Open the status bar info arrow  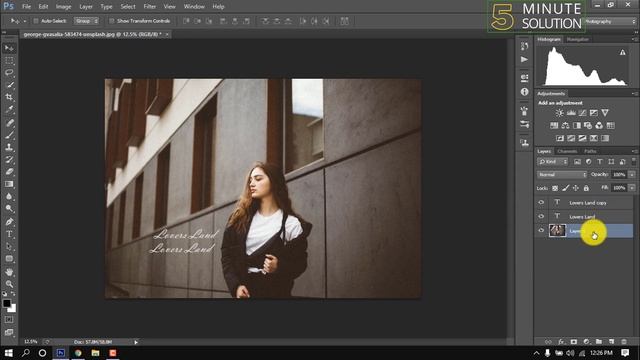(x=136, y=342)
